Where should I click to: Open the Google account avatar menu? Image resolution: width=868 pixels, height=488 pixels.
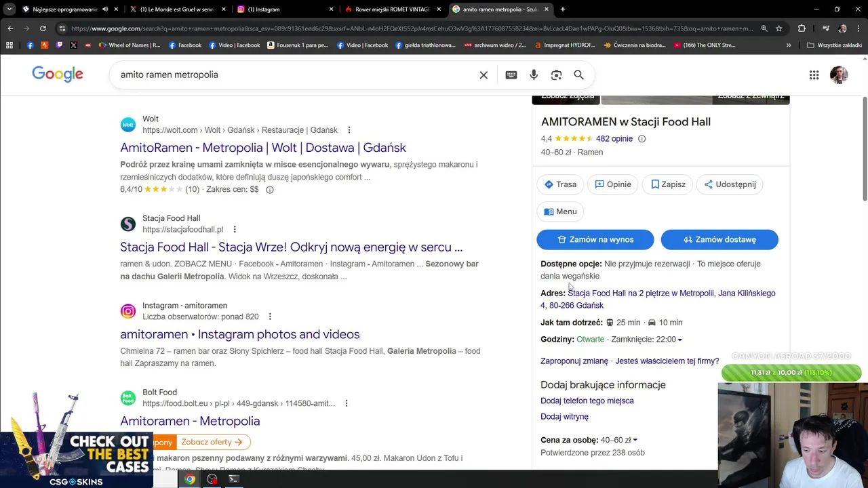(x=839, y=75)
